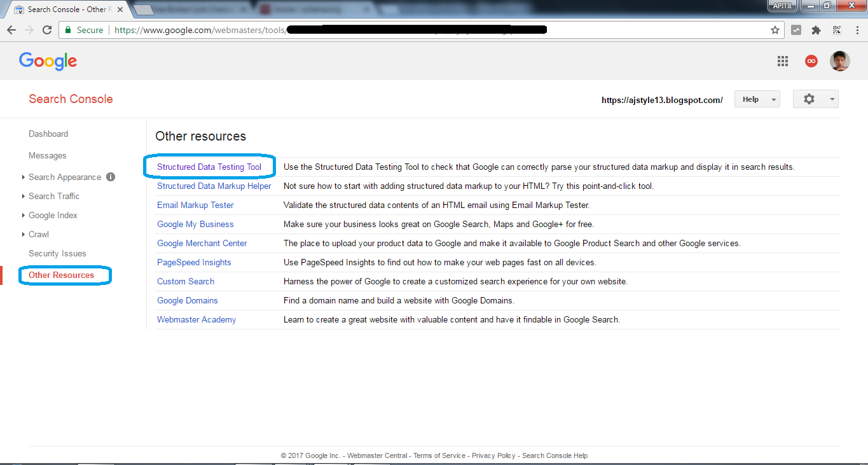This screenshot has width=868, height=465.
Task: Click the QR code extension icon
Action: [x=837, y=30]
